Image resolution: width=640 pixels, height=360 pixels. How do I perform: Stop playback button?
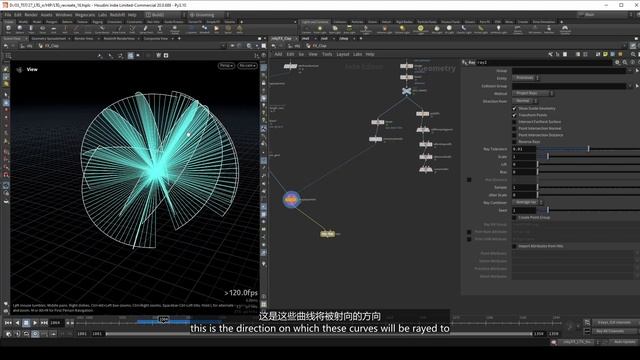coord(26,323)
